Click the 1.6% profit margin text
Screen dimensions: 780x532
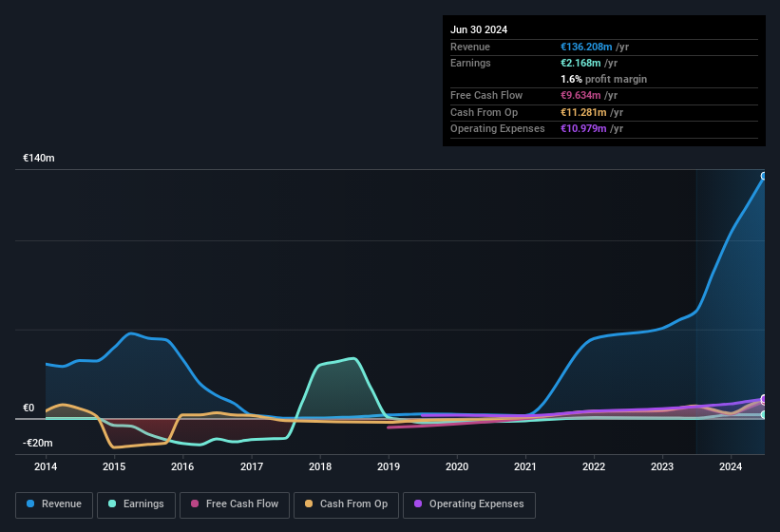[604, 79]
